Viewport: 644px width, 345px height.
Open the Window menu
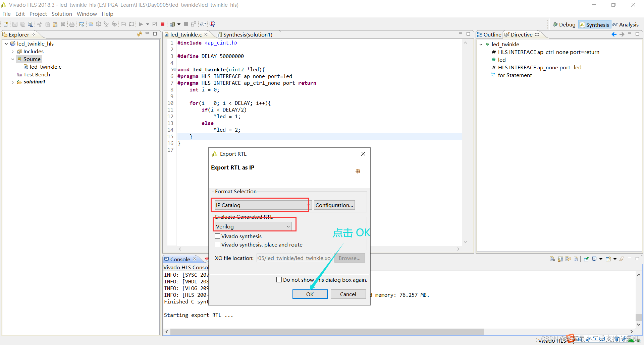point(87,14)
